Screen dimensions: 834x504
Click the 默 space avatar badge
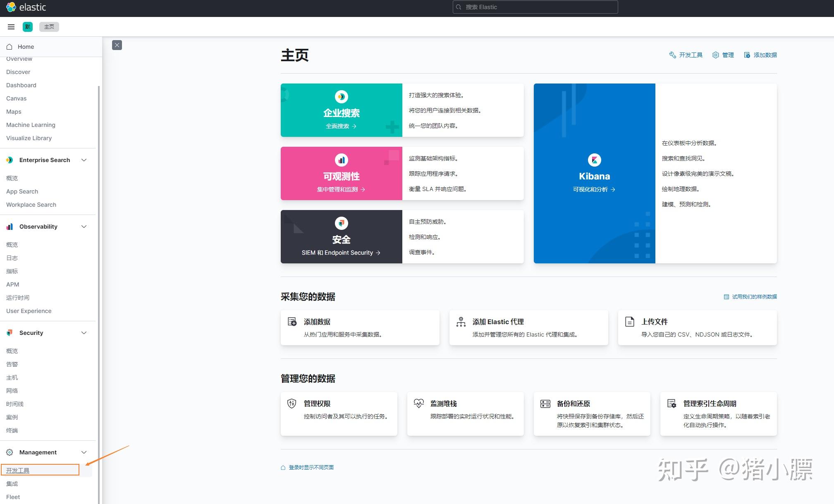tap(27, 26)
